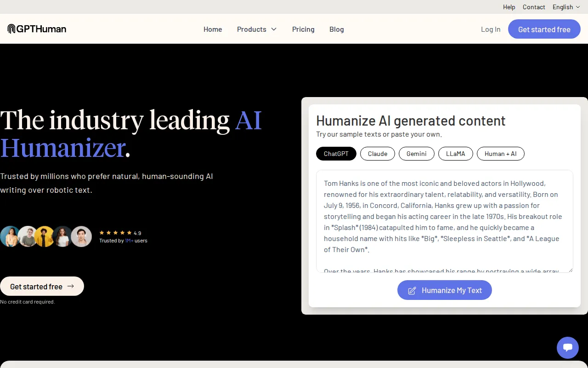Click the "Trusted by millions" tagline paragraph
Viewport: 588px width, 368px height.
point(107,183)
